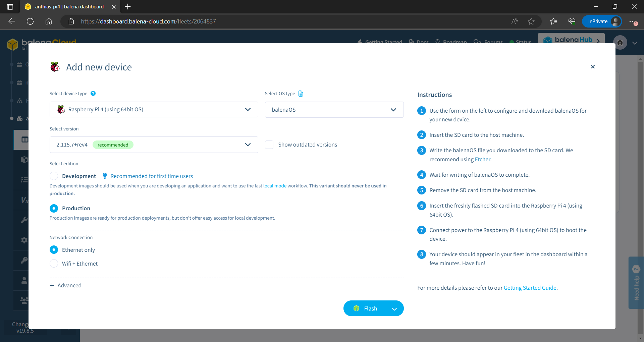The image size is (644, 342).
Task: Go to the browser Home page
Action: [x=49, y=21]
